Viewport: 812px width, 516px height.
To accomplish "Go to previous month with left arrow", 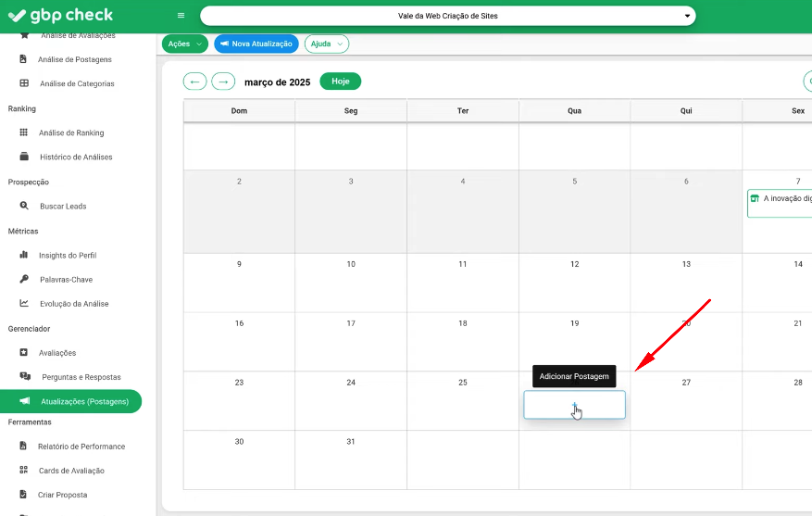I will [x=194, y=82].
